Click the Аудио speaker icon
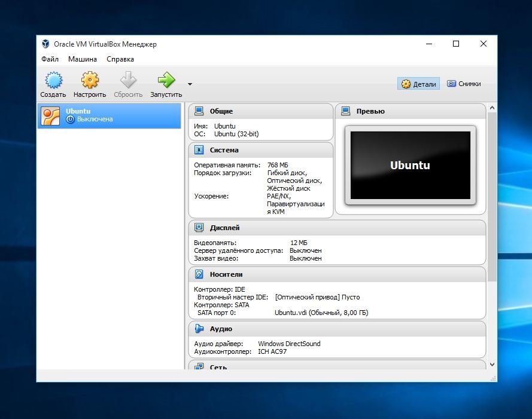The width and height of the screenshot is (532, 419). 199,329
